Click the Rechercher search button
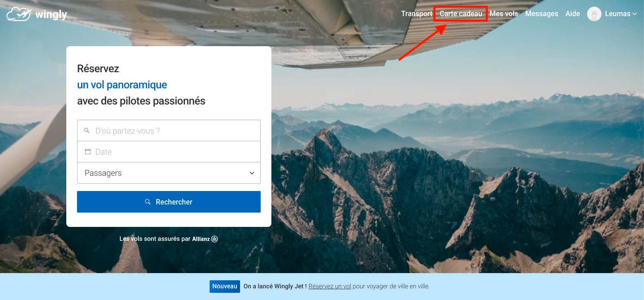Image resolution: width=644 pixels, height=300 pixels. click(169, 202)
